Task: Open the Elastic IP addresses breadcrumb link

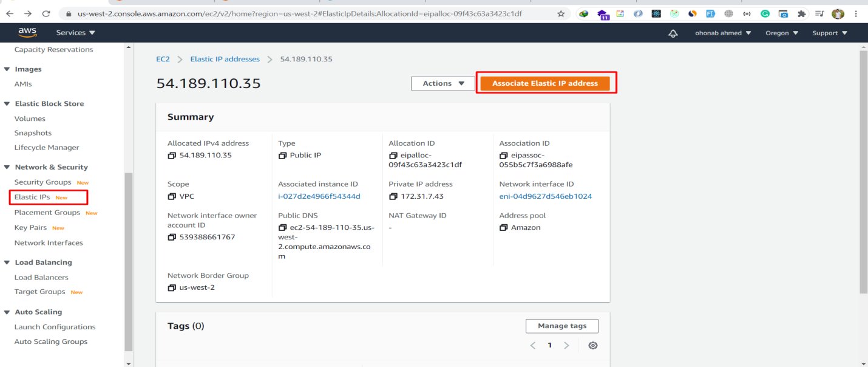Action: coord(225,59)
